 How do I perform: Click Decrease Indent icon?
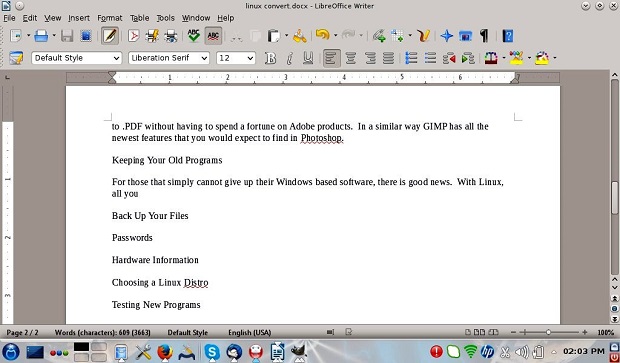point(449,58)
